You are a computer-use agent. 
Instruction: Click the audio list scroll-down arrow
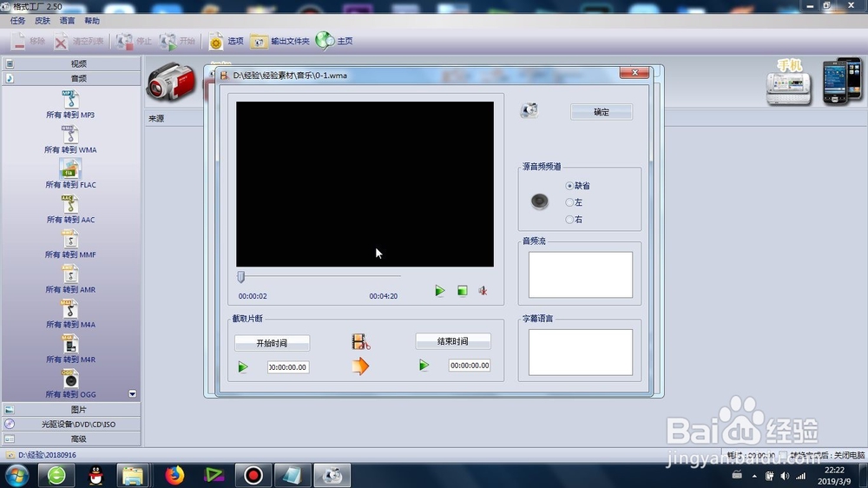132,394
